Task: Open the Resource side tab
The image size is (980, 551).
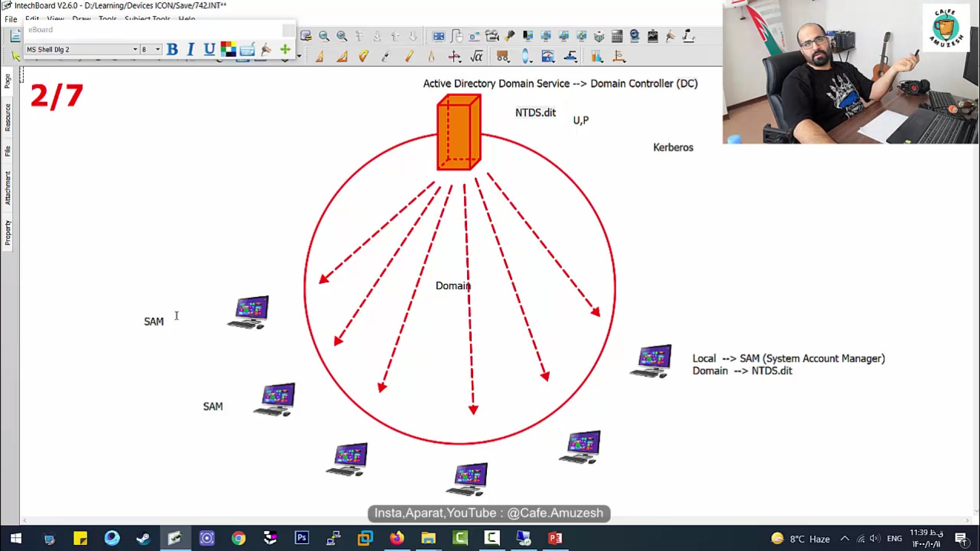Action: 7,117
